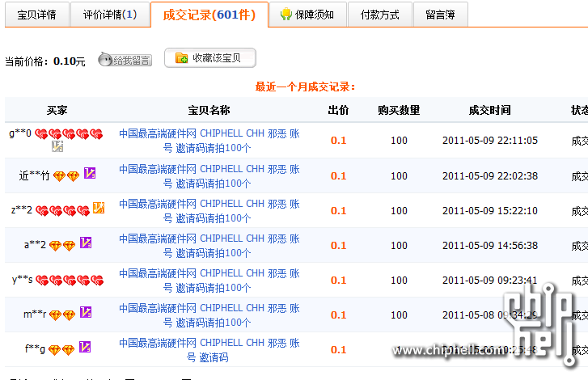The image size is (588, 380).
Task: Open the 留言簿 tab
Action: click(x=441, y=15)
